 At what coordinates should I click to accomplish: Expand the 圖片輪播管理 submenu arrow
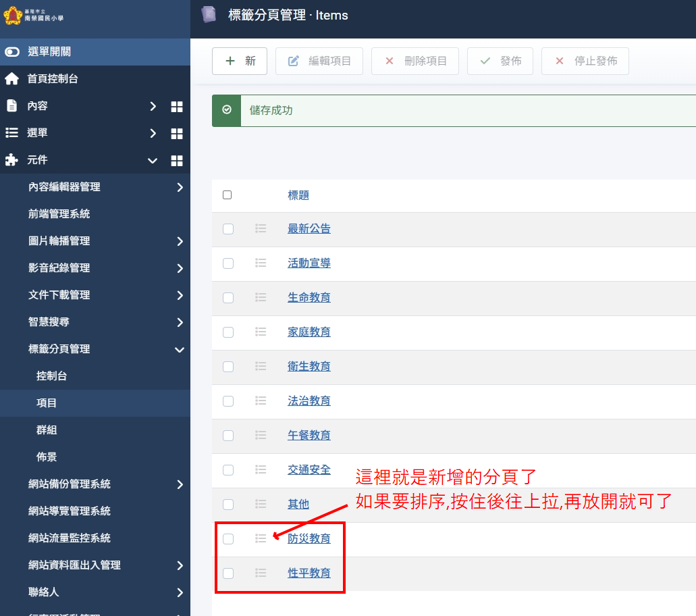pos(180,242)
